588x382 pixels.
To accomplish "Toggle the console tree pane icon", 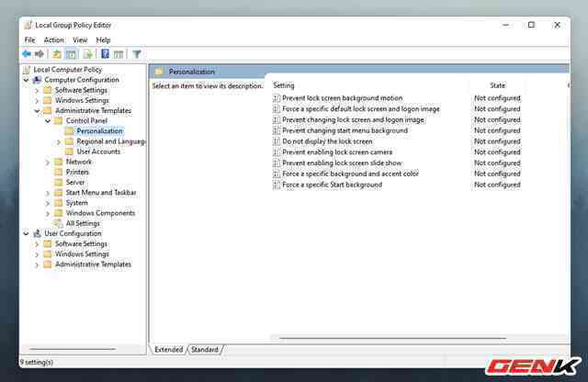I will tap(72, 54).
